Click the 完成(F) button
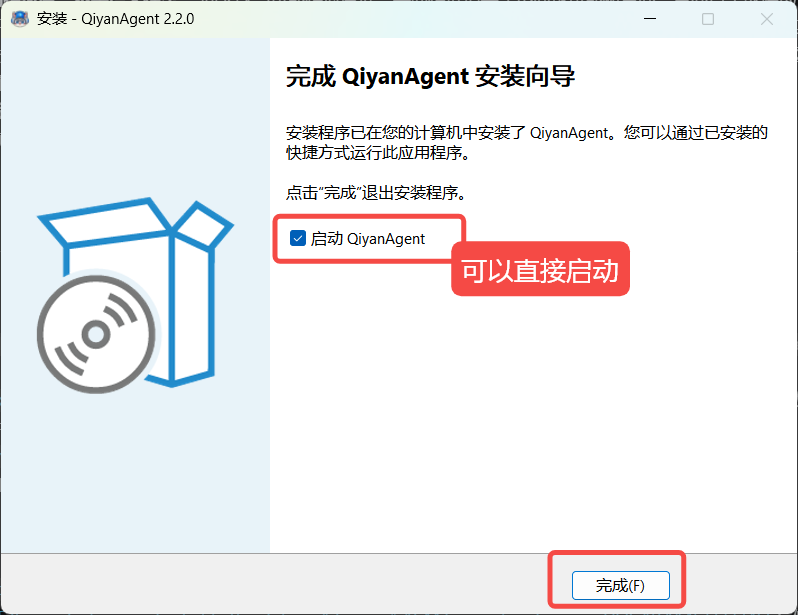 tap(620, 585)
